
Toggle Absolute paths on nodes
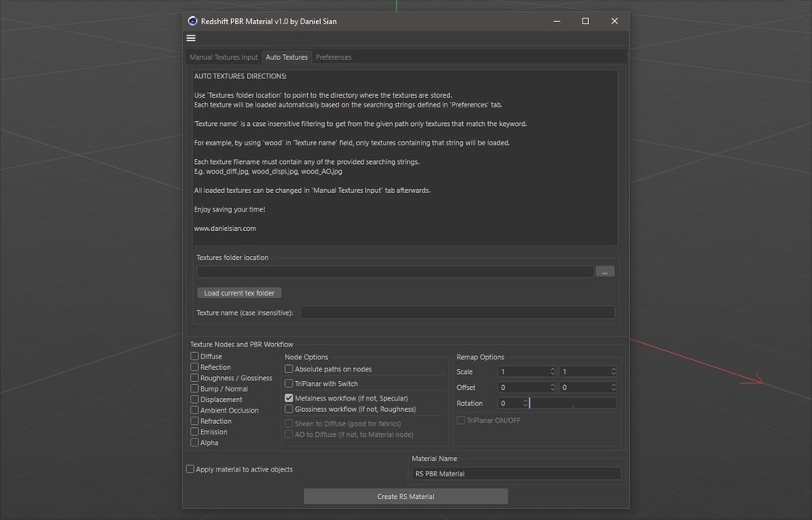point(289,369)
